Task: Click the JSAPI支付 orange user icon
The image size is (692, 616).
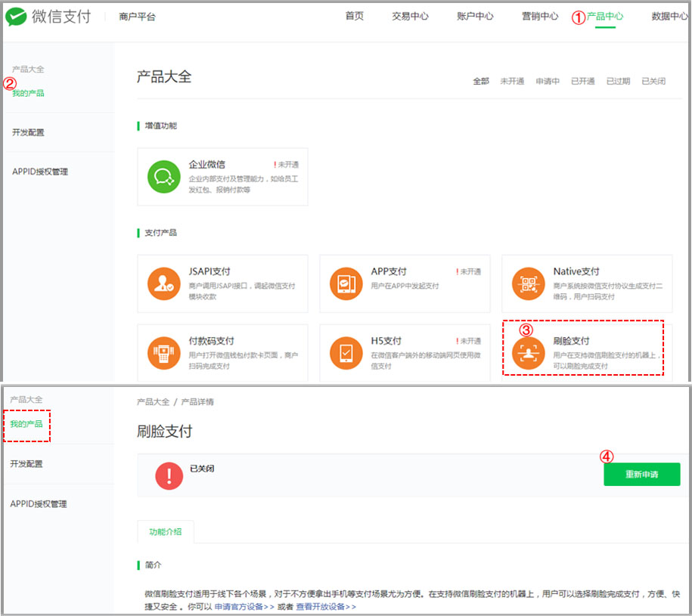Action: tap(163, 283)
